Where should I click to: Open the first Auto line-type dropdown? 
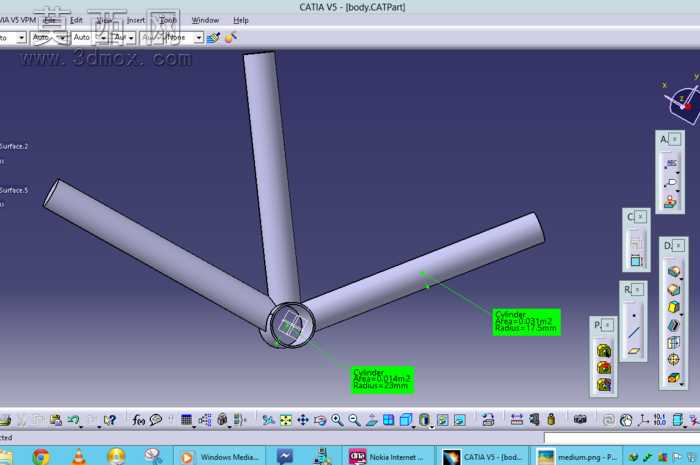(51, 37)
